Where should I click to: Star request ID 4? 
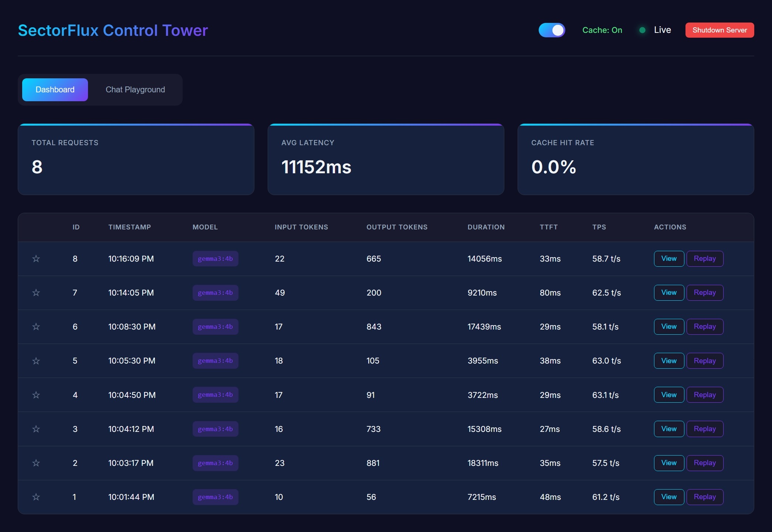[x=36, y=395]
